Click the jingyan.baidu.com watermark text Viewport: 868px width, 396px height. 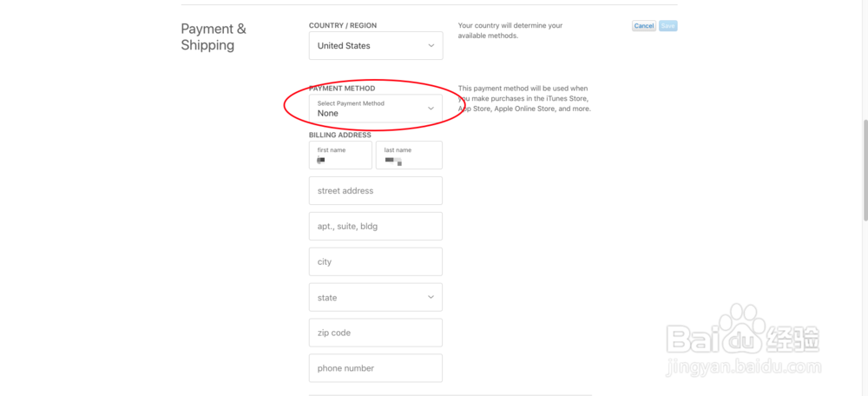(x=743, y=366)
